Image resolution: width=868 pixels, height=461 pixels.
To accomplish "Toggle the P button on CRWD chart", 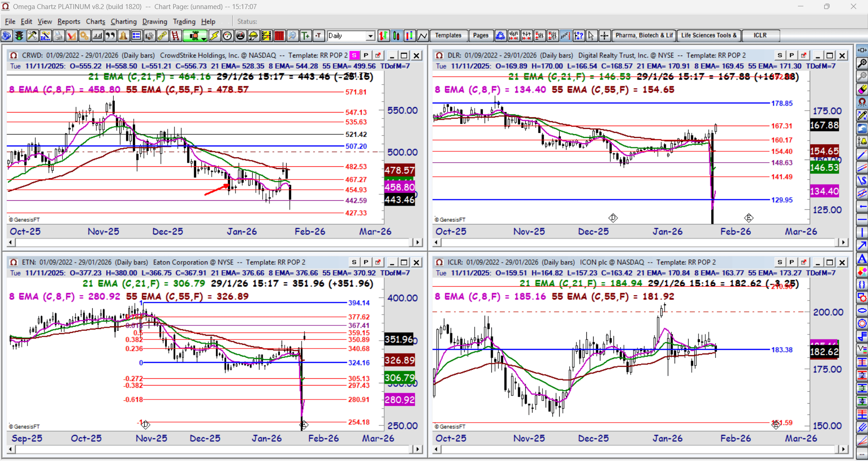I will (366, 56).
